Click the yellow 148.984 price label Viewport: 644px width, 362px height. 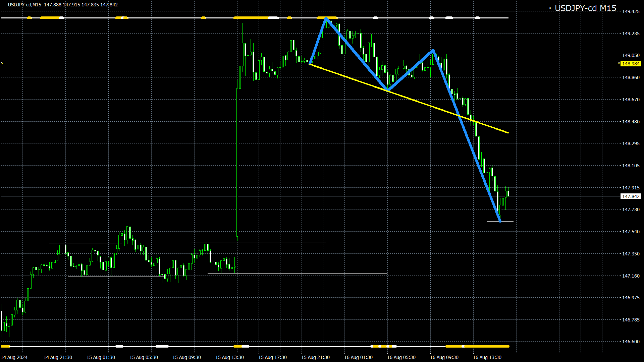click(x=631, y=64)
